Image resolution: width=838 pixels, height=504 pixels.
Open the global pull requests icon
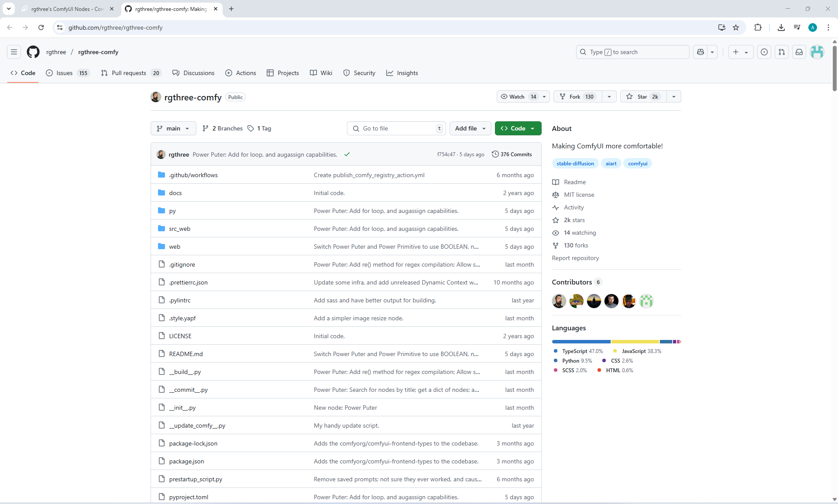point(781,52)
